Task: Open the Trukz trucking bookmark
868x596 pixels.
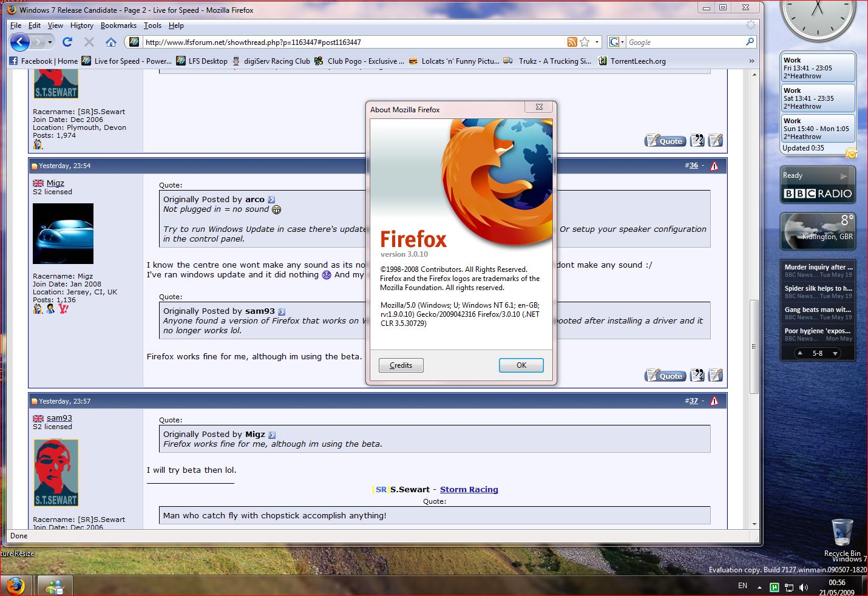Action: [x=548, y=61]
